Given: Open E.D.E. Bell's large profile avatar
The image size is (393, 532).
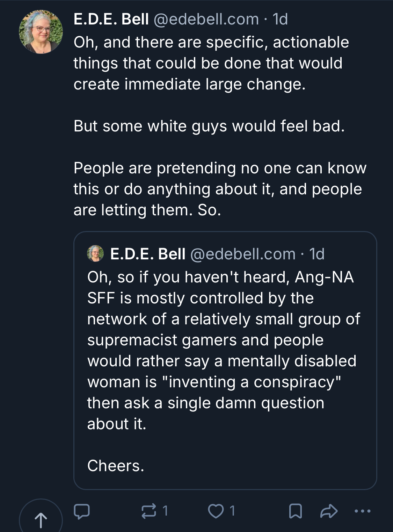Looking at the screenshot, I should coord(41,31).
